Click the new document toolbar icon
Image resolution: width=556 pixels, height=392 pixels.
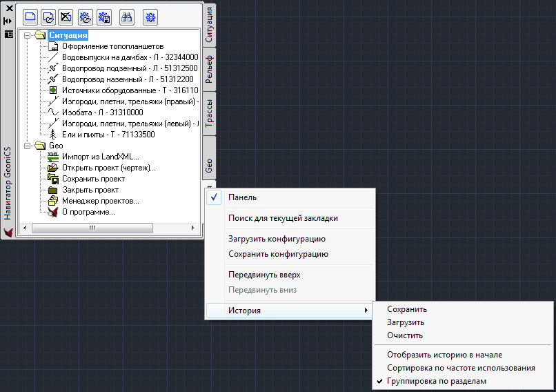30,17
